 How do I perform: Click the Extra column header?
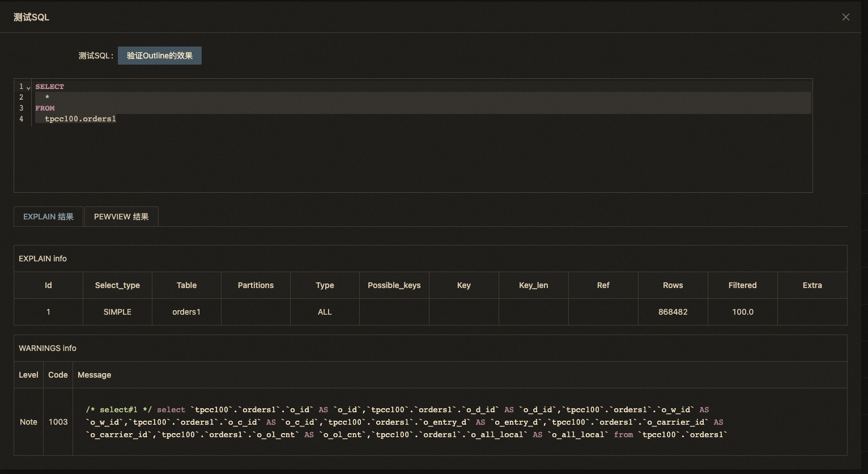pyautogui.click(x=812, y=285)
